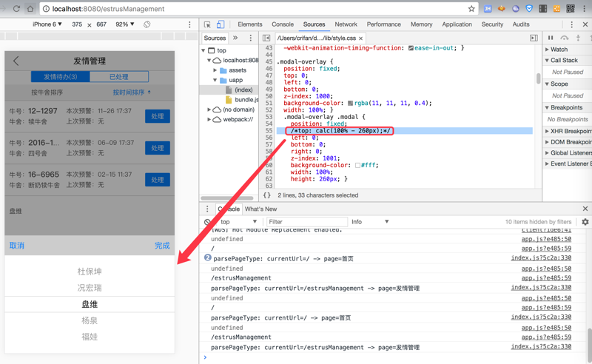The width and height of the screenshot is (592, 364).
Task: Expand the webpack:// node
Action: (209, 119)
